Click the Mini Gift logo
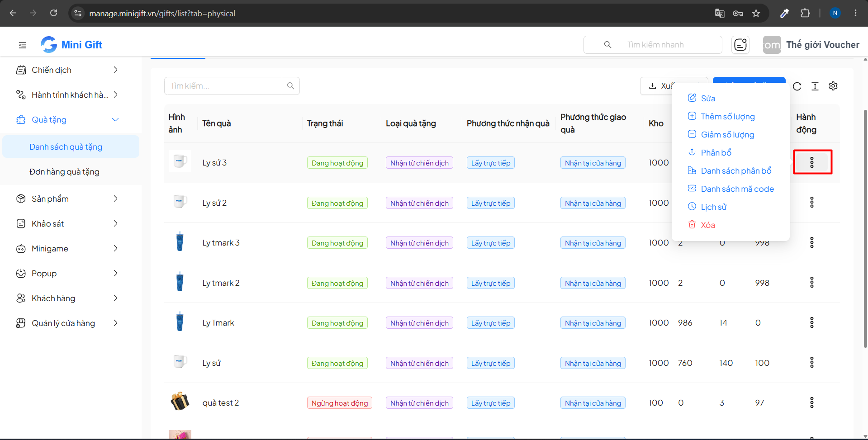Image resolution: width=868 pixels, height=440 pixels. (x=71, y=44)
